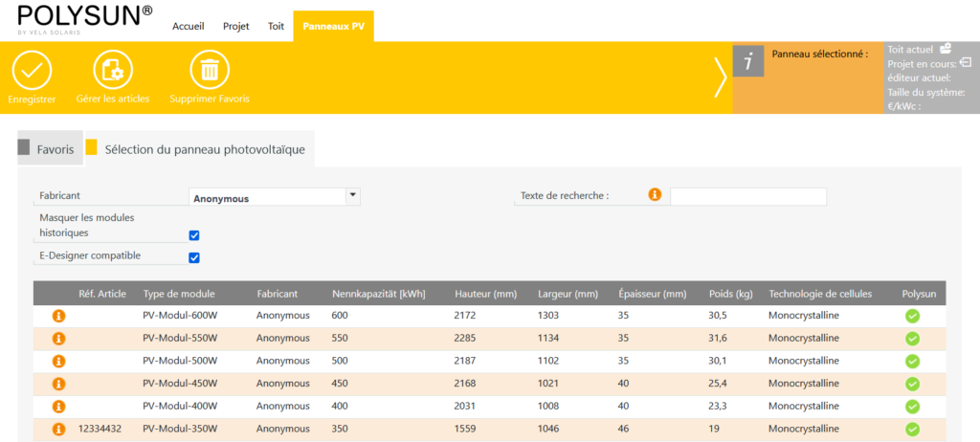This screenshot has width=980, height=442.
Task: Toggle Masquer les modules historiques checkbox
Action: pyautogui.click(x=194, y=235)
